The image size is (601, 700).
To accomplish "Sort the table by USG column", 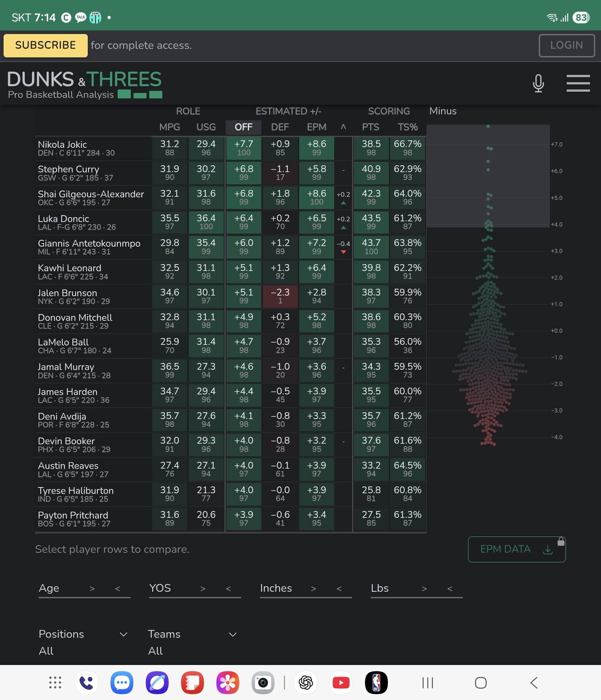I will click(x=206, y=127).
